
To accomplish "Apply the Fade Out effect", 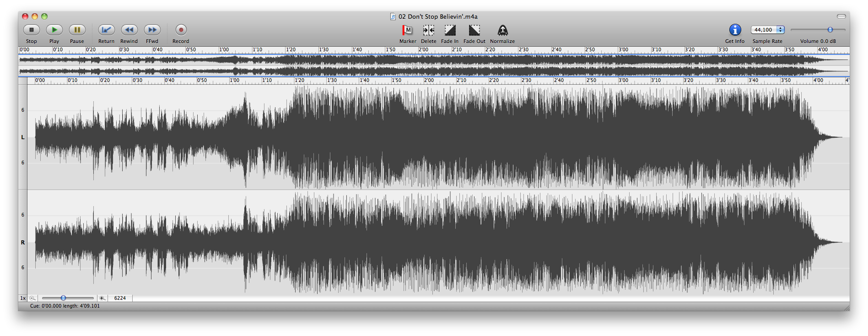I will [x=474, y=30].
